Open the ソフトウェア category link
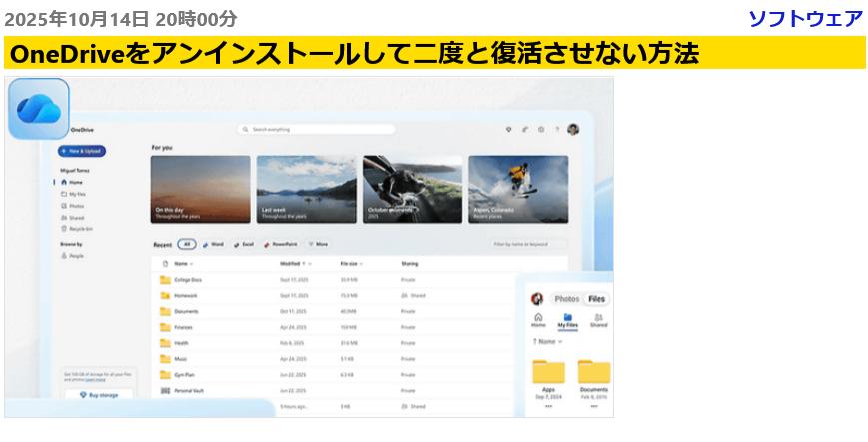 point(805,18)
